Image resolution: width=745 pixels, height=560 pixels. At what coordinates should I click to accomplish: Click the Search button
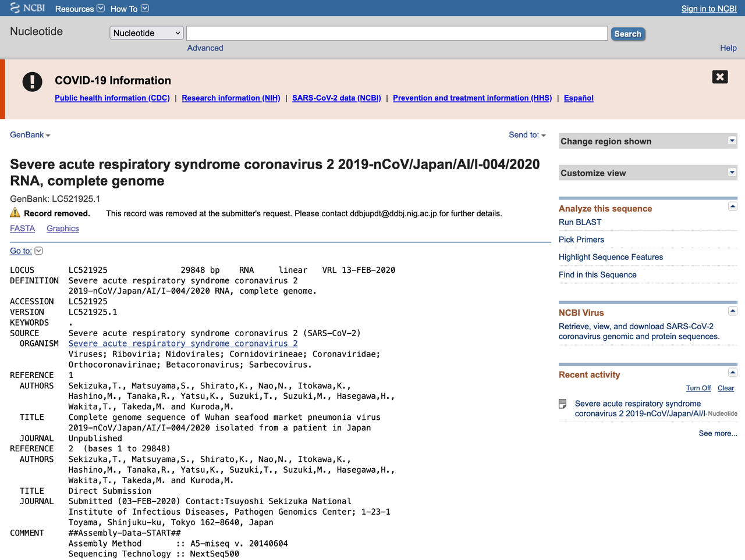tap(627, 34)
